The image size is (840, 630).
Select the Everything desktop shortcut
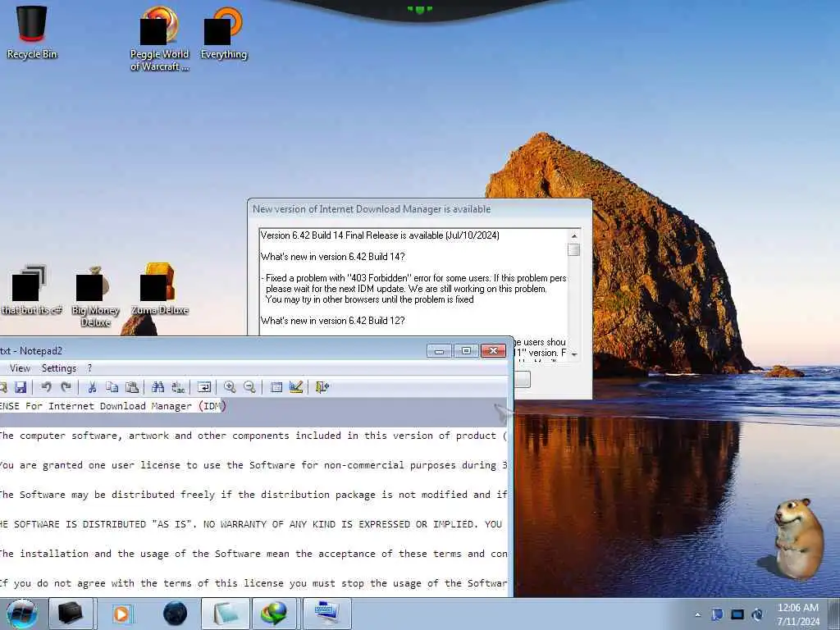point(224,32)
